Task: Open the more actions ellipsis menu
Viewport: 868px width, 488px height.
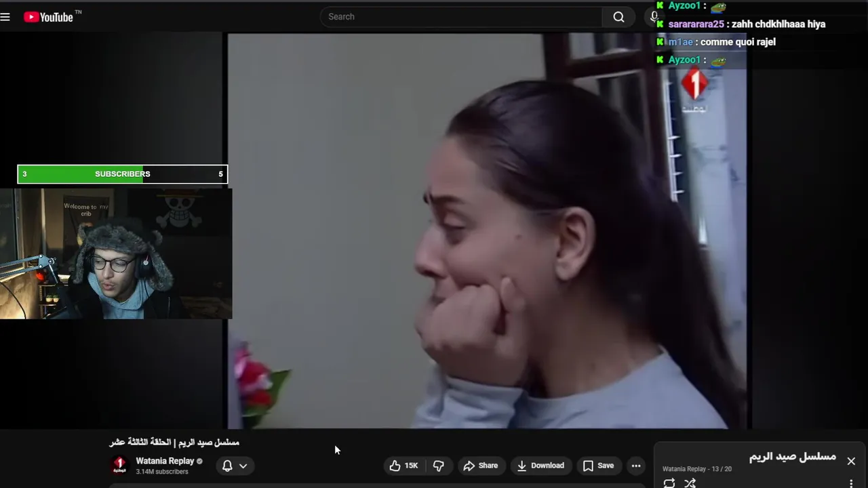Action: pos(636,466)
